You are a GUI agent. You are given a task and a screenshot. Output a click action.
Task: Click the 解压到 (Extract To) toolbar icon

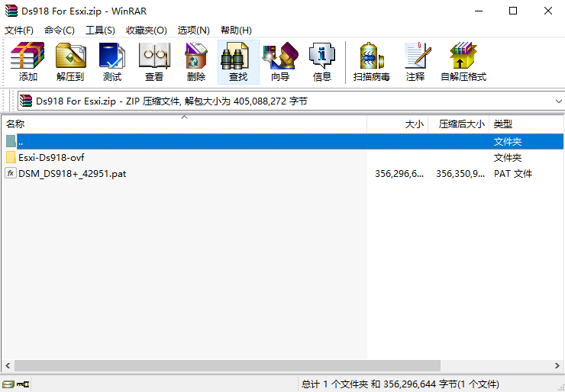[x=70, y=56]
